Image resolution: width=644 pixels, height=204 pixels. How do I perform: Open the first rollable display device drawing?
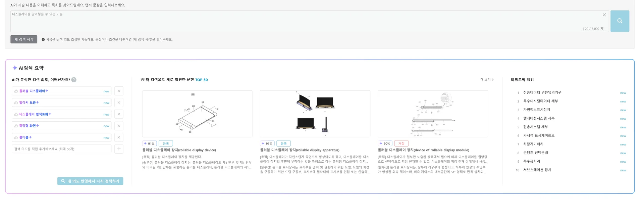197,114
